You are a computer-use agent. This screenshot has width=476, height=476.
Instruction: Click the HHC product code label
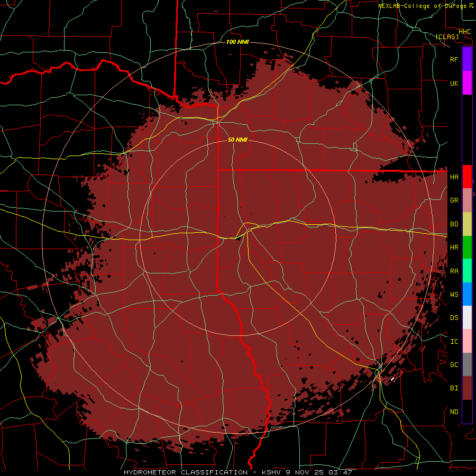pyautogui.click(x=464, y=31)
